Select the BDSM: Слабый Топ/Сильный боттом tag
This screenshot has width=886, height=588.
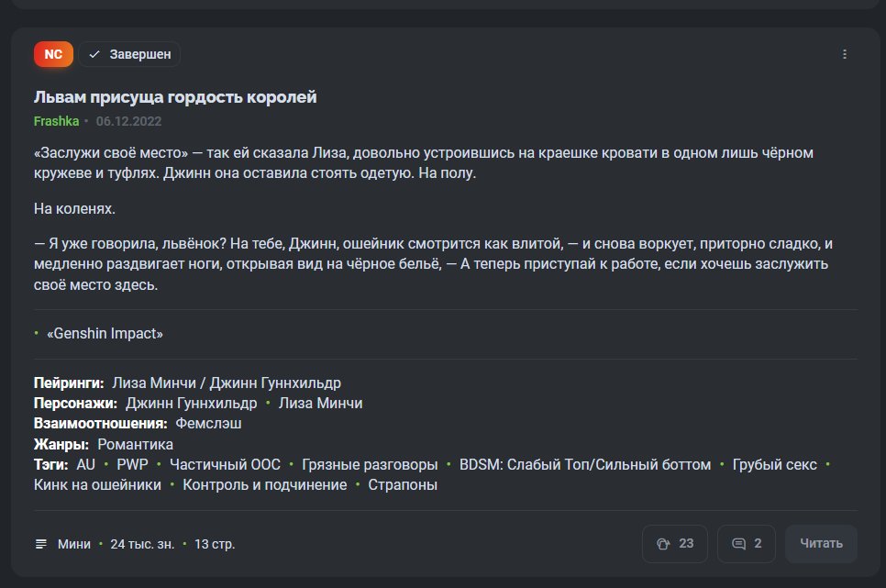point(585,465)
